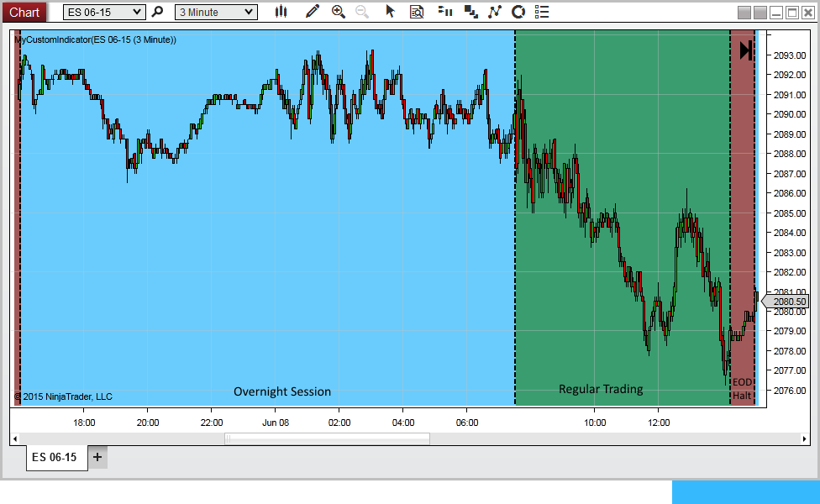820x504 pixels.
Task: Open the chart trader icon
Action: click(x=445, y=12)
